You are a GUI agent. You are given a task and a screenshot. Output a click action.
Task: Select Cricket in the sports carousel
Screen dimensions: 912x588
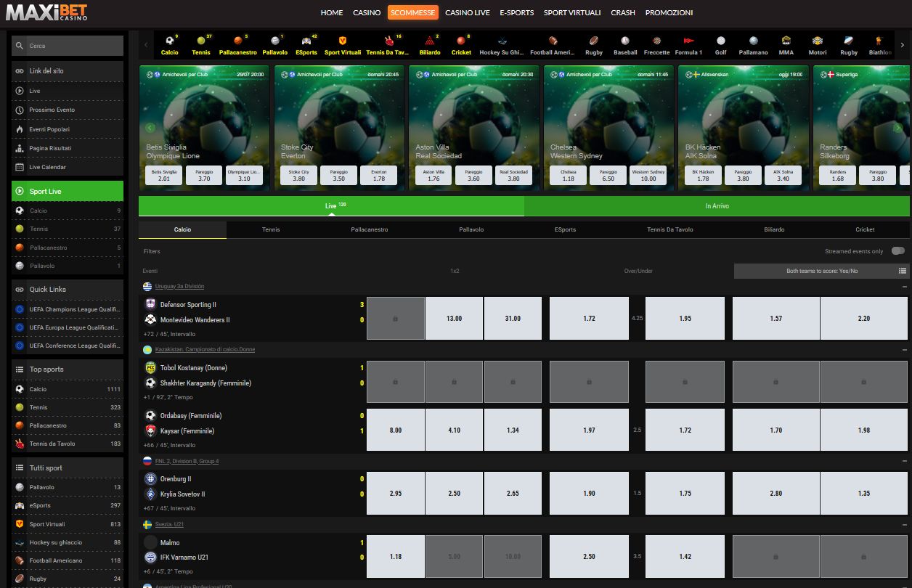click(x=461, y=45)
